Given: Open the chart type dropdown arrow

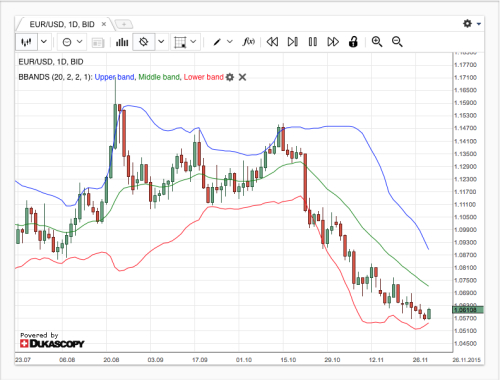Looking at the screenshot, I should pyautogui.click(x=44, y=42).
